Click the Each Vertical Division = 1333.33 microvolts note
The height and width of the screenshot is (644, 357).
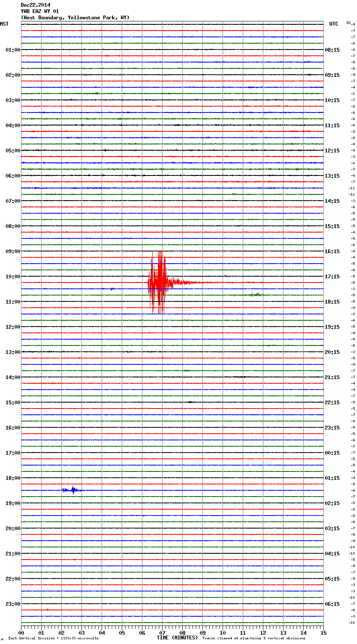[53, 639]
